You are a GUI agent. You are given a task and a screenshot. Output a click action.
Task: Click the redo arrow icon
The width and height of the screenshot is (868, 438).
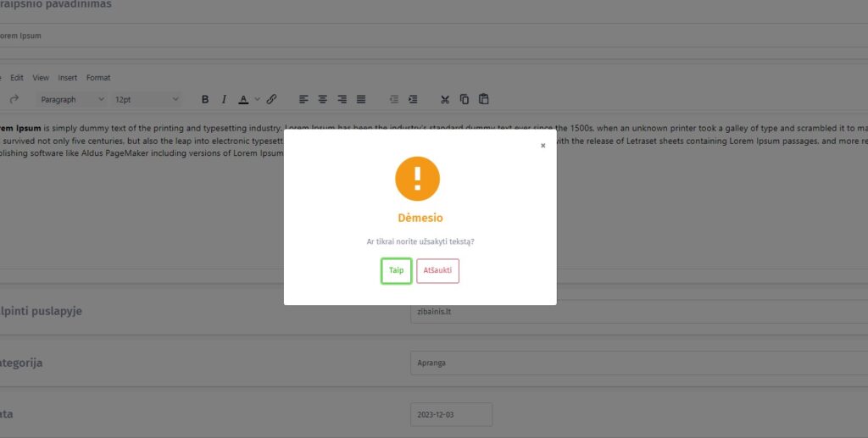click(14, 99)
